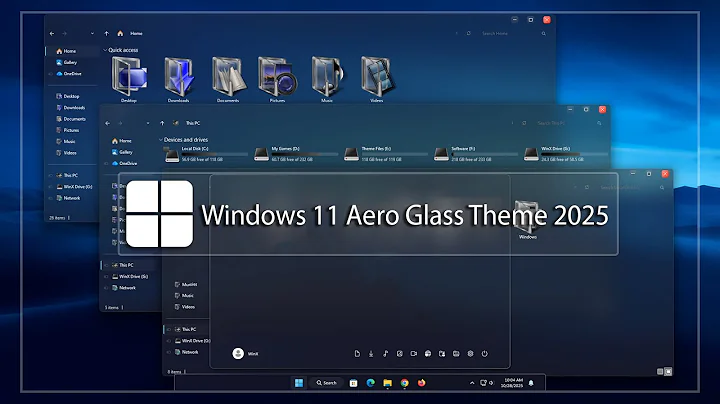The image size is (720, 404).
Task: Select Network in This PC window sidebar
Action: point(124,288)
